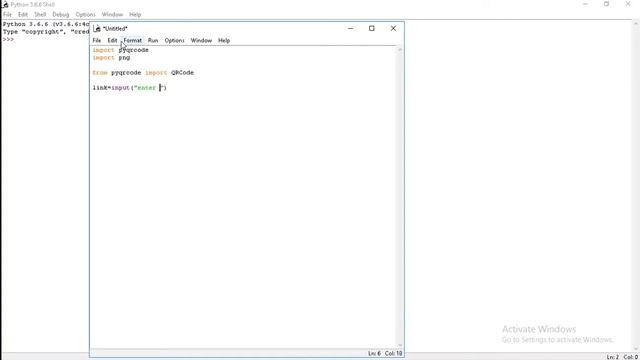Click 'Col: 0' in Shell status bar
The height and width of the screenshot is (360, 640).
coord(631,357)
